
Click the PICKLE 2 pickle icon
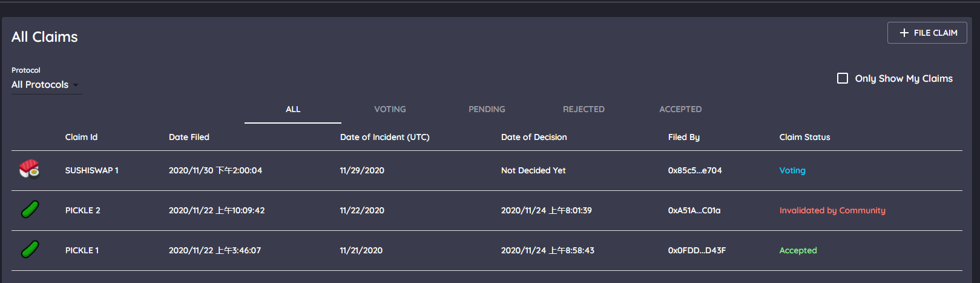[x=30, y=210]
